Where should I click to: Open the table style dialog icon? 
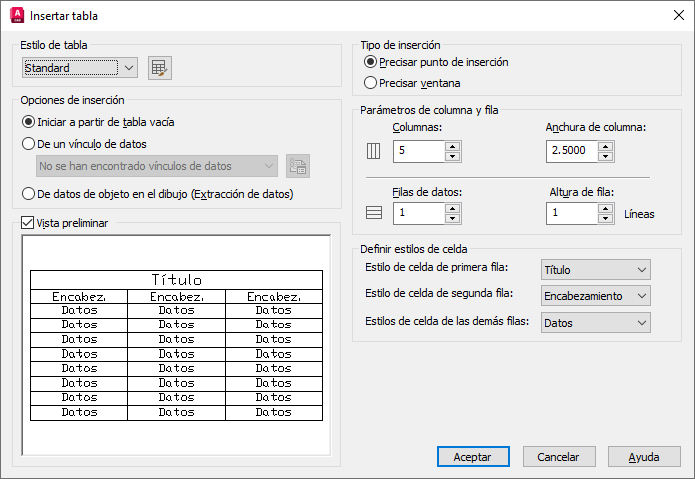160,68
